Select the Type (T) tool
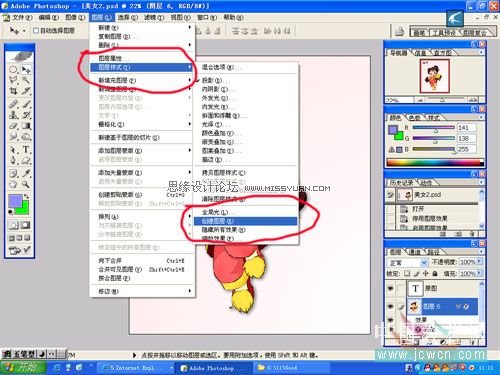 26,150
